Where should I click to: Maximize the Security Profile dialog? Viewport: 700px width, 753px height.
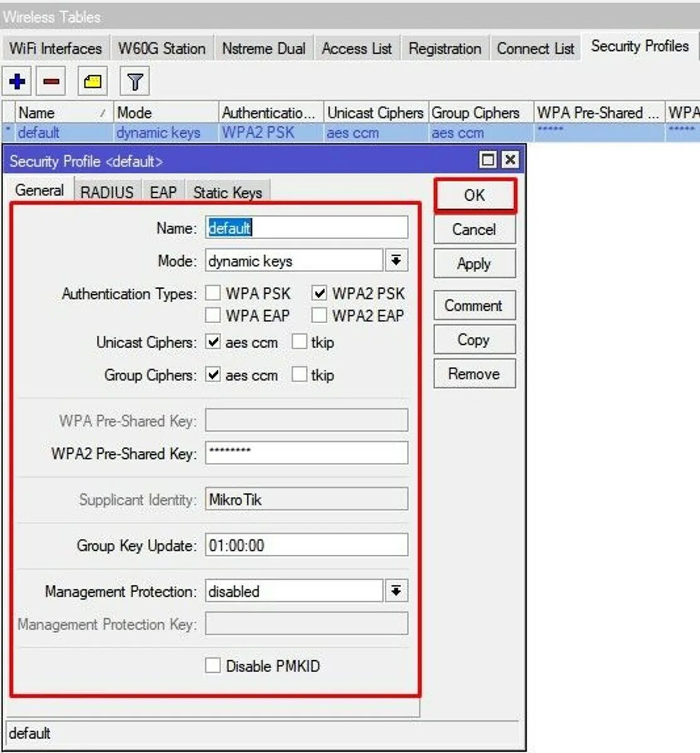click(488, 159)
